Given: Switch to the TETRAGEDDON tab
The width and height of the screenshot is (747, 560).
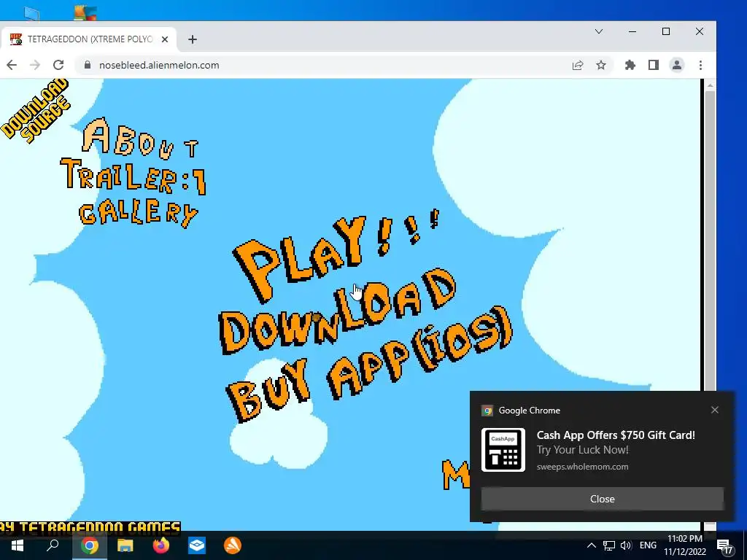Looking at the screenshot, I should point(88,39).
